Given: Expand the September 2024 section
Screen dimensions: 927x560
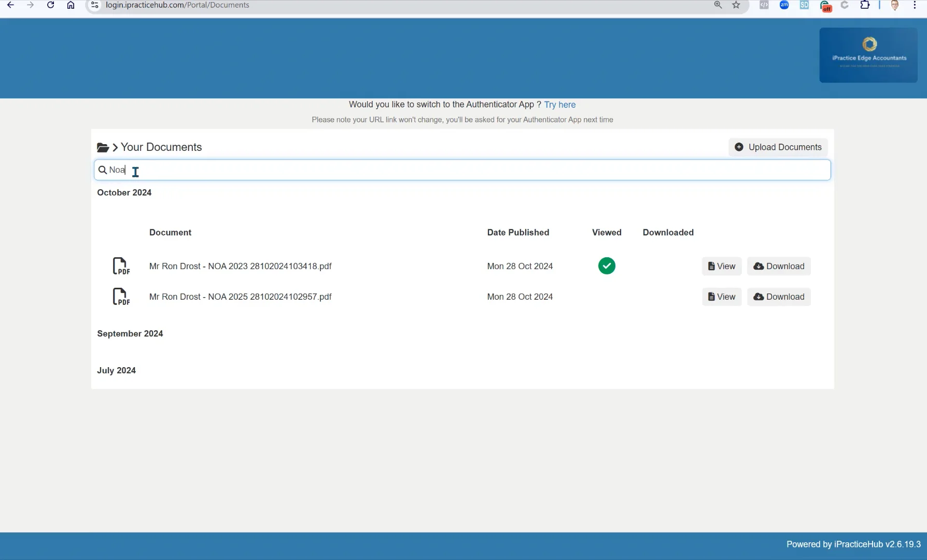Looking at the screenshot, I should point(130,333).
